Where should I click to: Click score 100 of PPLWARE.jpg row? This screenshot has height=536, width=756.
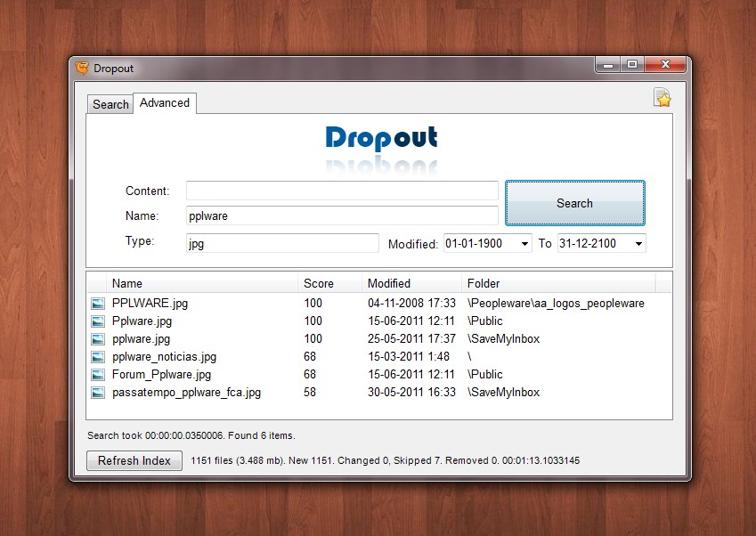point(313,304)
